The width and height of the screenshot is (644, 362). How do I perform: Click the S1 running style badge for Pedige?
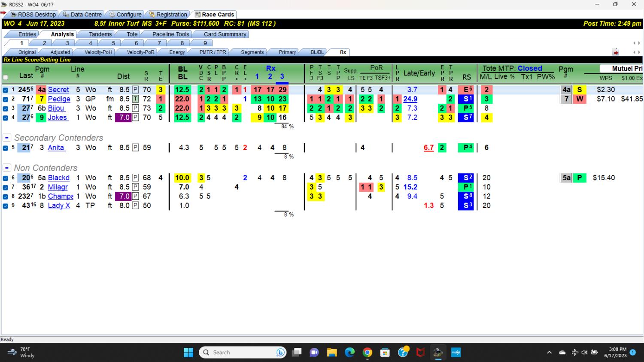pyautogui.click(x=465, y=99)
